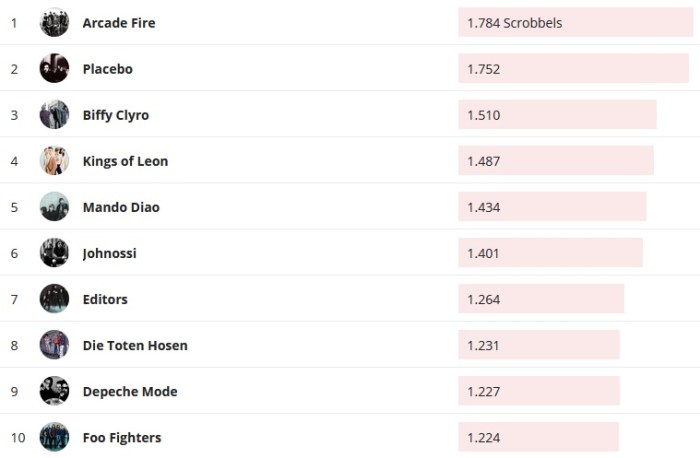The width and height of the screenshot is (700, 458).
Task: Open the Depeche Mode avatar image
Action: point(54,391)
